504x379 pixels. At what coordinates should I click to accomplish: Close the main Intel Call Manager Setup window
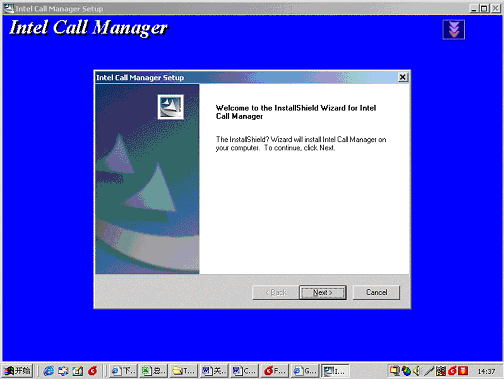(495, 8)
